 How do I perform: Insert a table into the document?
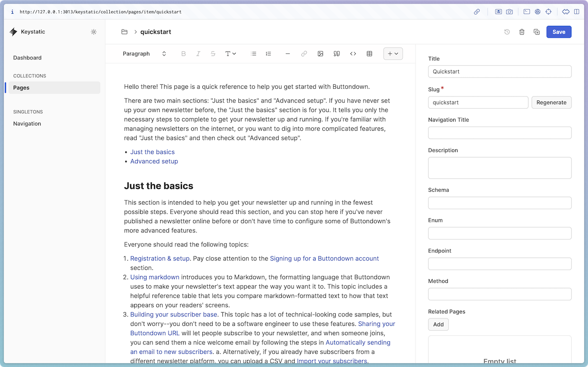click(369, 53)
